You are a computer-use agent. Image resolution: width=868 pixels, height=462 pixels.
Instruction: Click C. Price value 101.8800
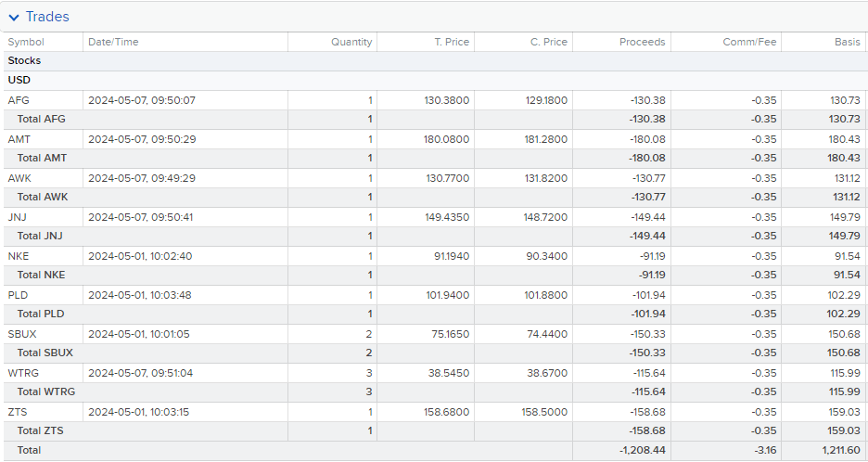546,295
